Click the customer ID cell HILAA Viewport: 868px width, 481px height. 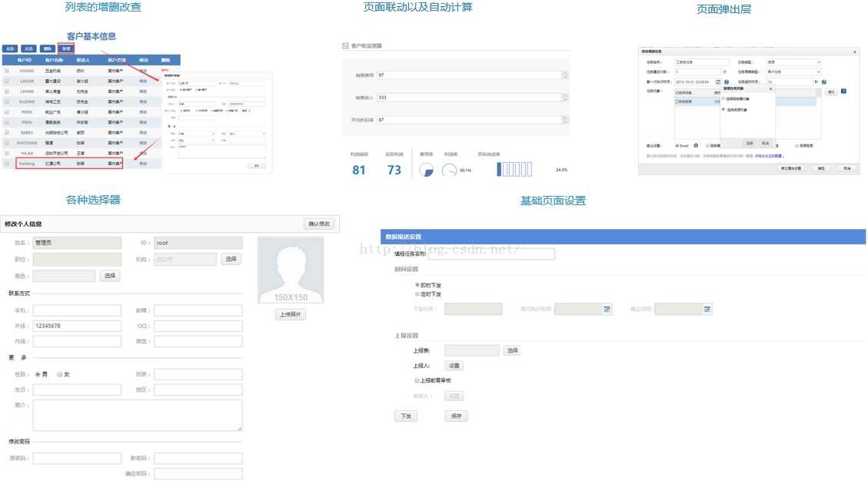coord(27,154)
